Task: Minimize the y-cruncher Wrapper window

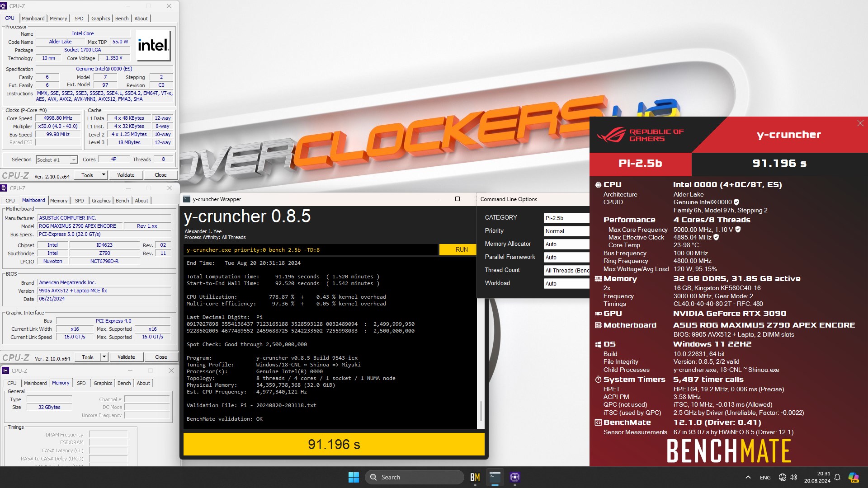Action: pos(437,199)
